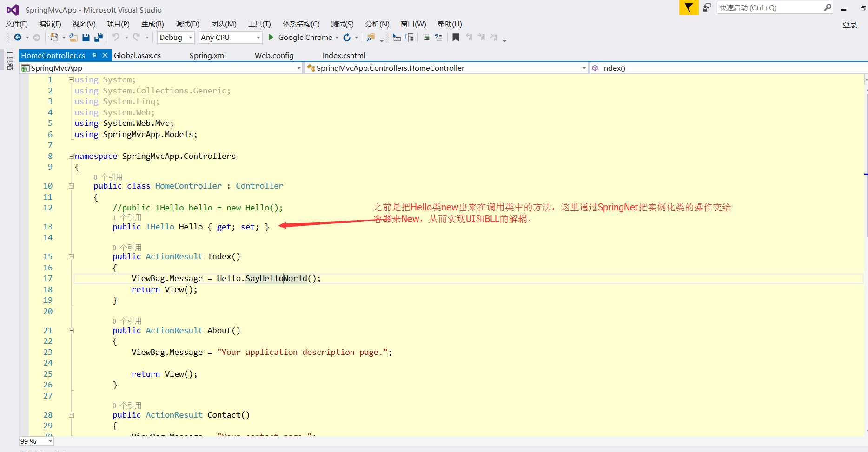Click the SayHelloWorld method call in line 17
Viewport: 868px width, 452px height.
click(276, 278)
